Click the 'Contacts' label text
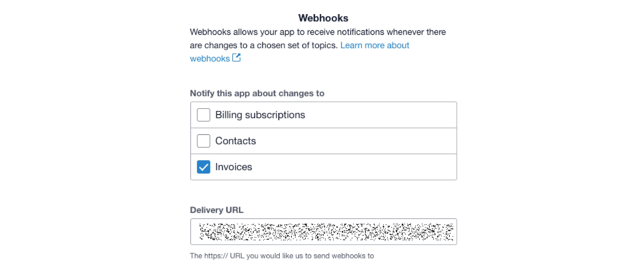 tap(236, 141)
